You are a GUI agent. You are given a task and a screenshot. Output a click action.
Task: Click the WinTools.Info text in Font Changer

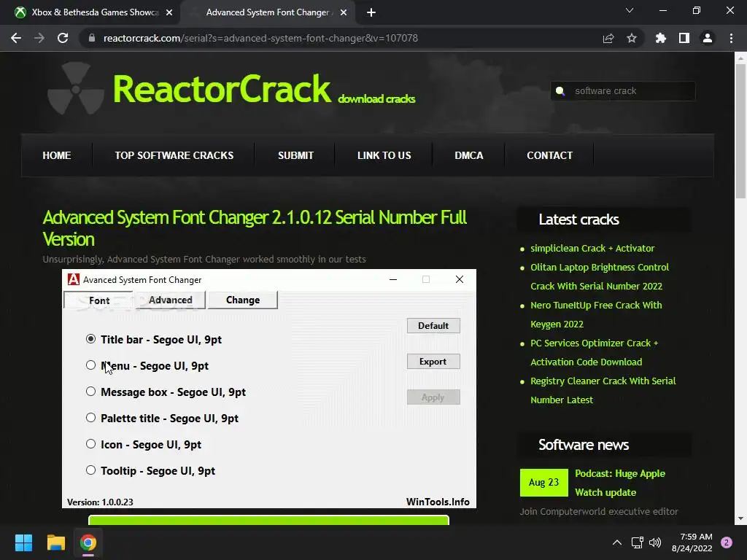pyautogui.click(x=438, y=502)
